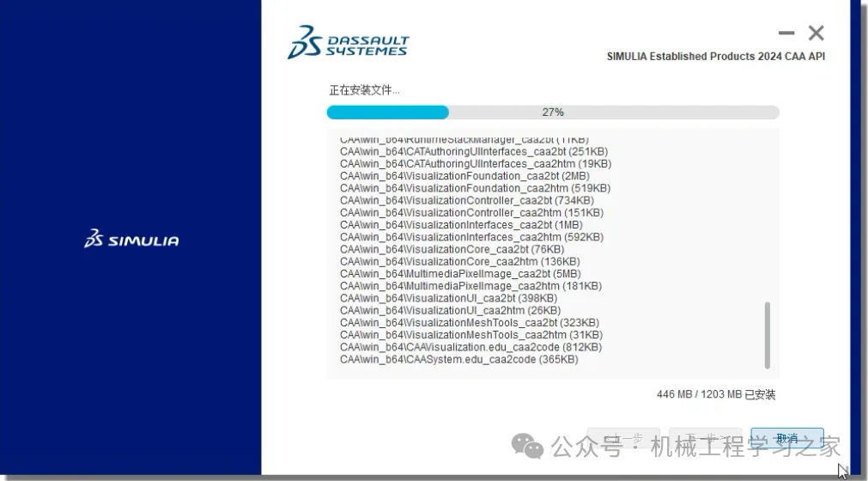Select the CATAuthoringUIInterfaces_caa2htm (19KB) line
The image size is (868, 481).
click(476, 164)
